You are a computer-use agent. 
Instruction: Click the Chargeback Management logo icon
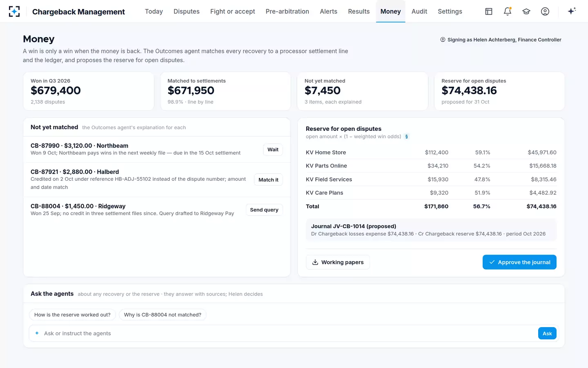click(14, 11)
